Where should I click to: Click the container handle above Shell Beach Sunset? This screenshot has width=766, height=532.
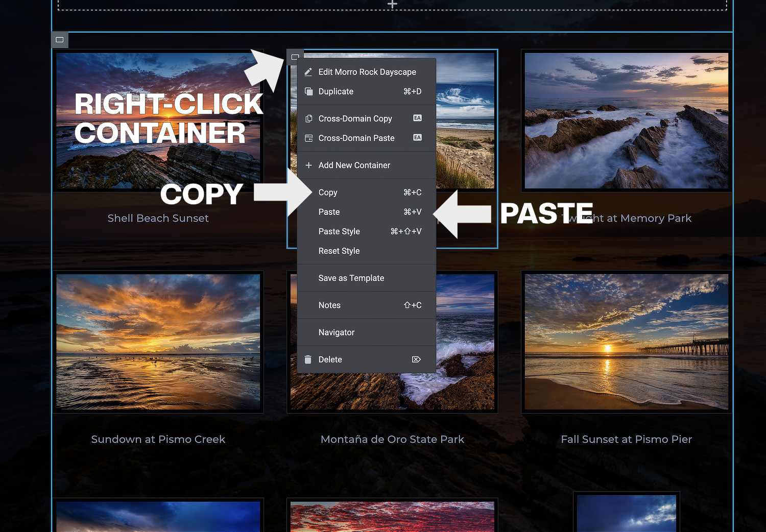(x=59, y=39)
